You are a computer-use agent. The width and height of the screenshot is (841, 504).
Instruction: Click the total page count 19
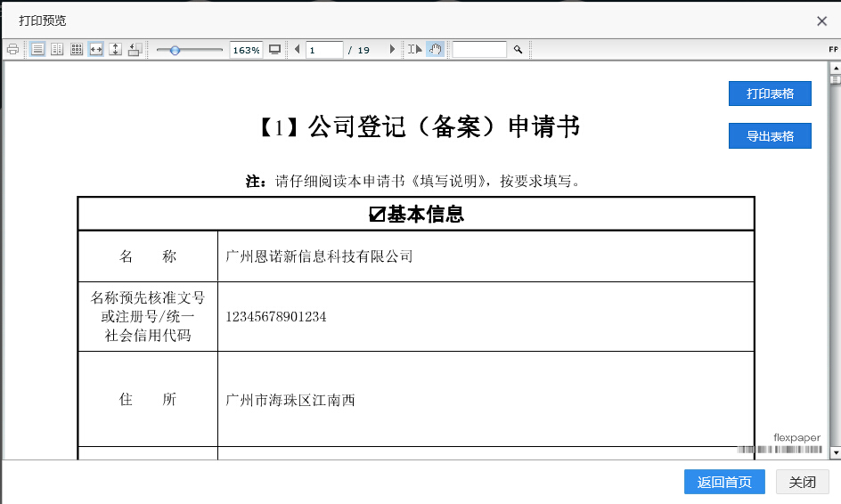(363, 51)
